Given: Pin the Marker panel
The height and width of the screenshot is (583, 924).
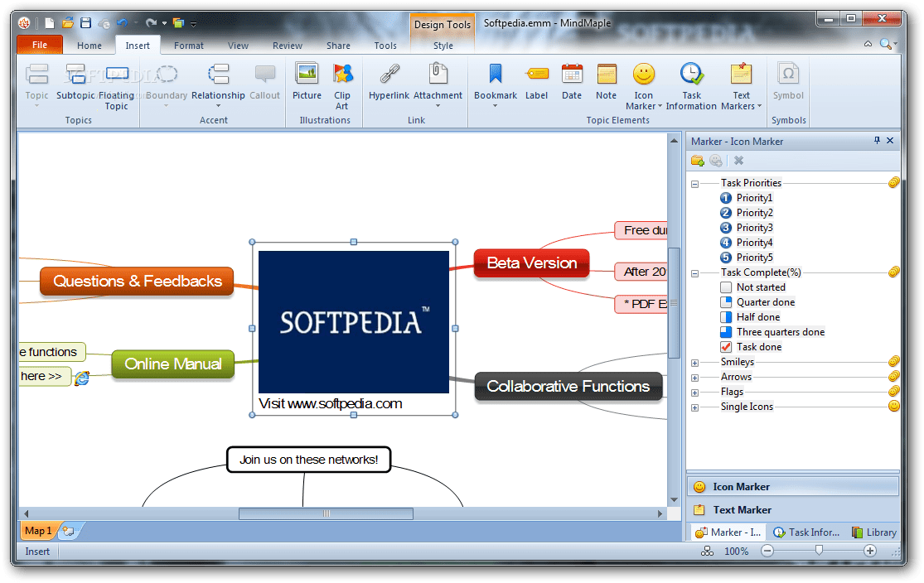Looking at the screenshot, I should (x=877, y=140).
